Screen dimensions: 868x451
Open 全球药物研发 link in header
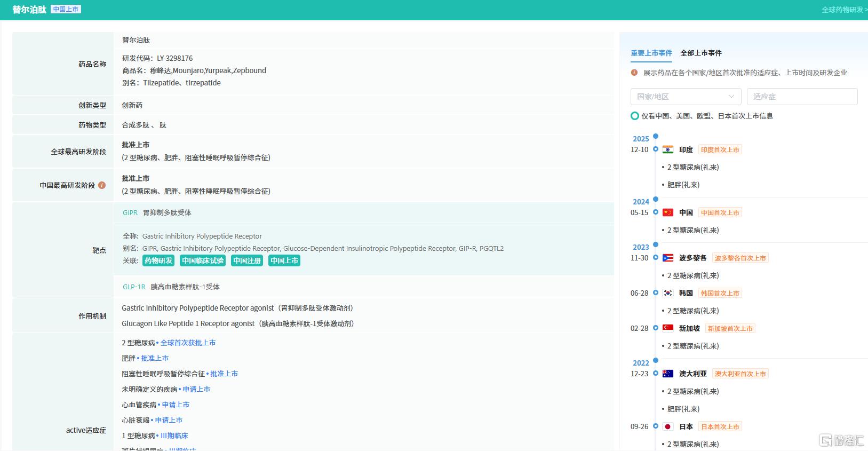pos(843,10)
